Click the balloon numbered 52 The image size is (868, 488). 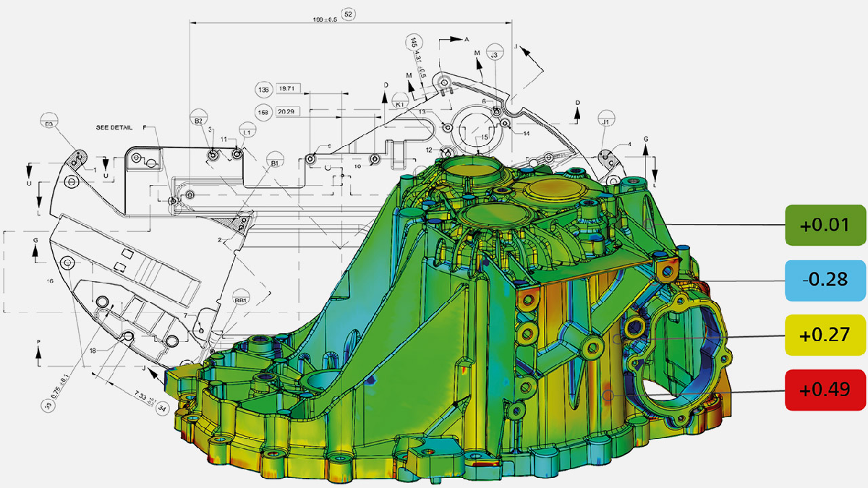[348, 14]
